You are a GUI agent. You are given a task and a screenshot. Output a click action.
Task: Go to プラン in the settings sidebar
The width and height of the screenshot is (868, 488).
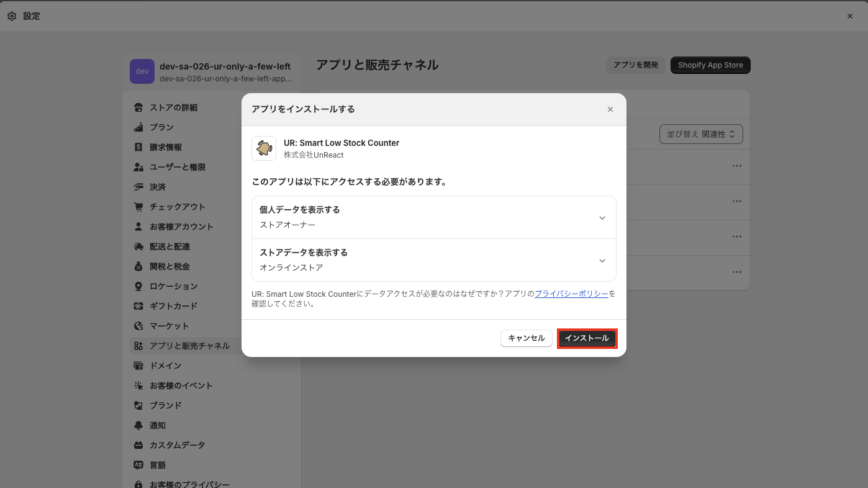tap(161, 127)
